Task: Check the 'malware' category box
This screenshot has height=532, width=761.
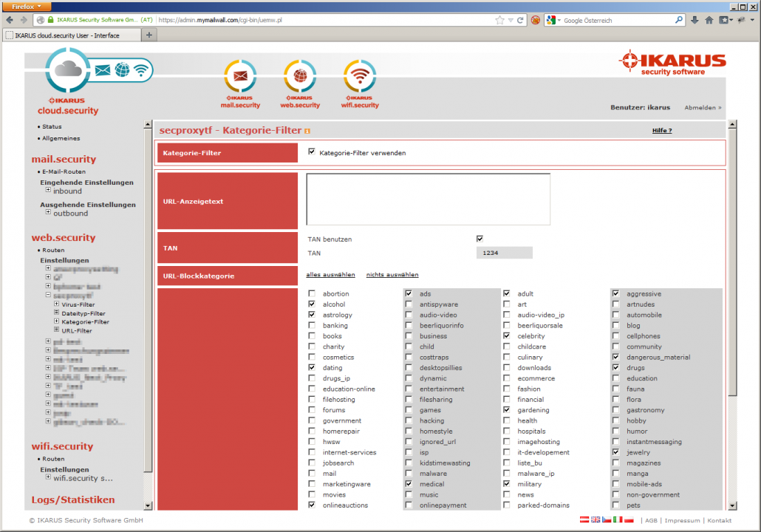Action: coord(409,474)
